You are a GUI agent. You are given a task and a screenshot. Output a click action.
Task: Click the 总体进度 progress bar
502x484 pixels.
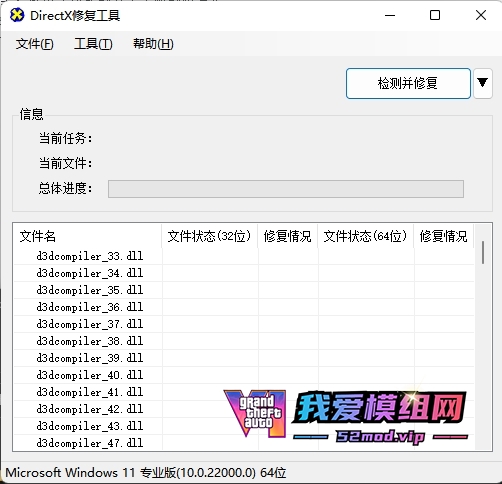point(286,189)
